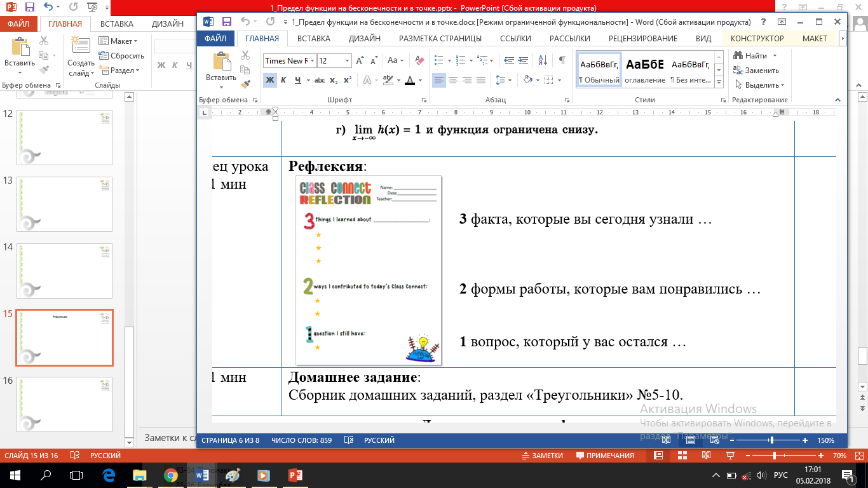
Task: Click the Increase Font Size icon
Action: tap(360, 61)
